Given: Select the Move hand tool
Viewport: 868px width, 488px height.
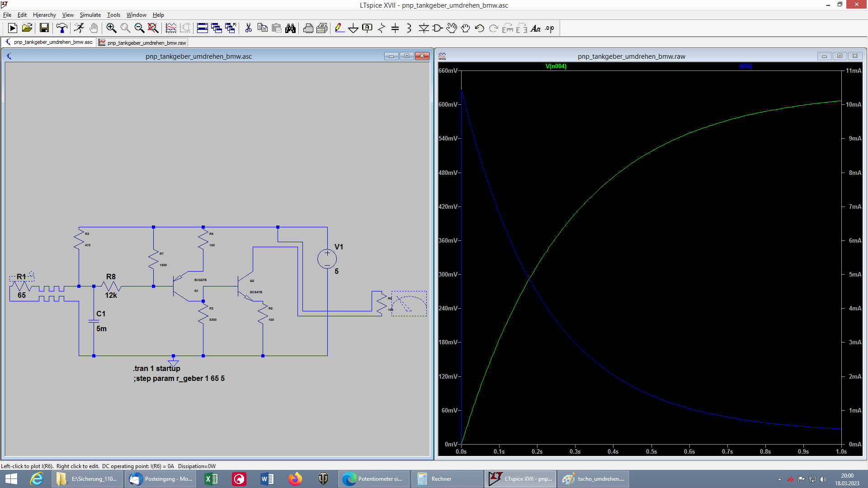Looking at the screenshot, I should (x=452, y=28).
